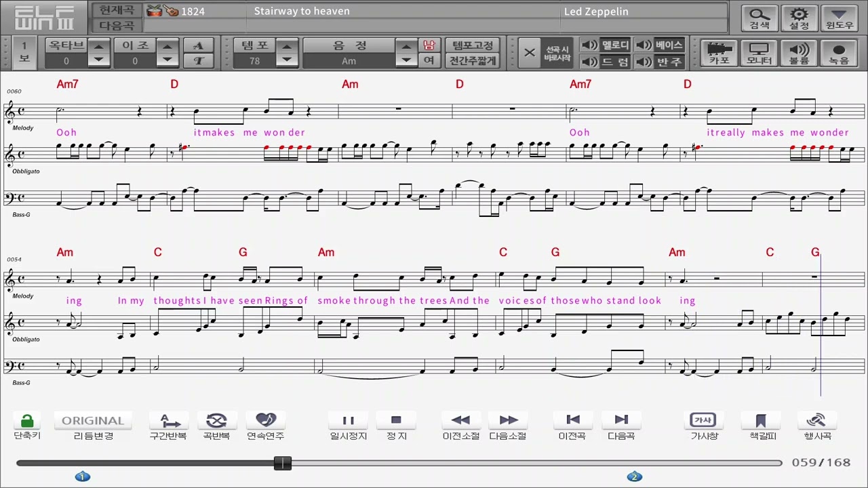Rewind to previous measure 이전소절

(x=461, y=421)
